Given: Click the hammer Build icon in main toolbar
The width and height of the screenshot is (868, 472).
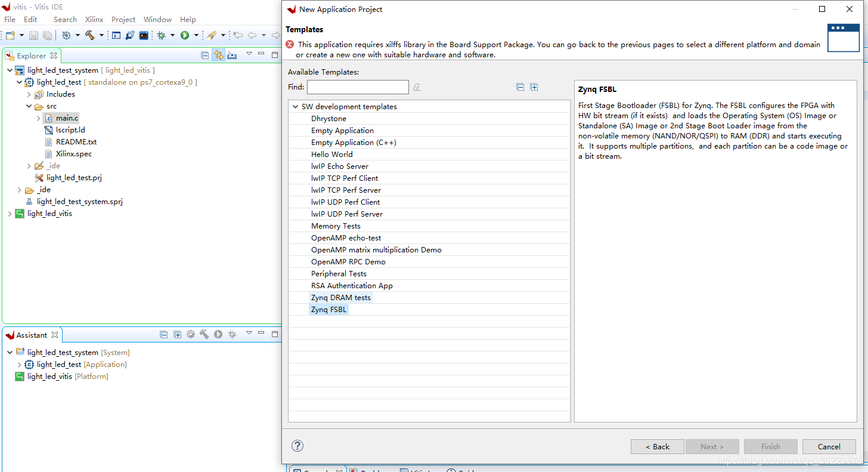Looking at the screenshot, I should (90, 36).
